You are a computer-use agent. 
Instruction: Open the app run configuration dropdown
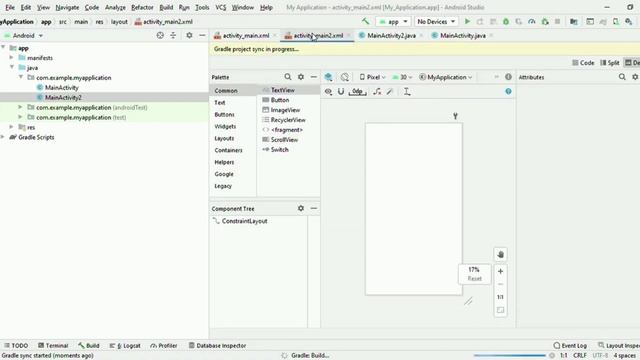tap(393, 22)
